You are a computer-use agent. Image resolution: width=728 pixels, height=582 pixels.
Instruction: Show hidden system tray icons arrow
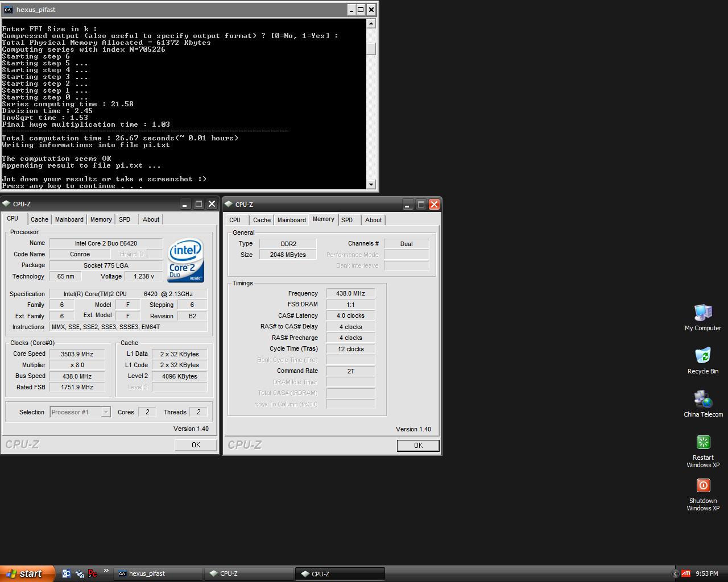[x=675, y=573]
